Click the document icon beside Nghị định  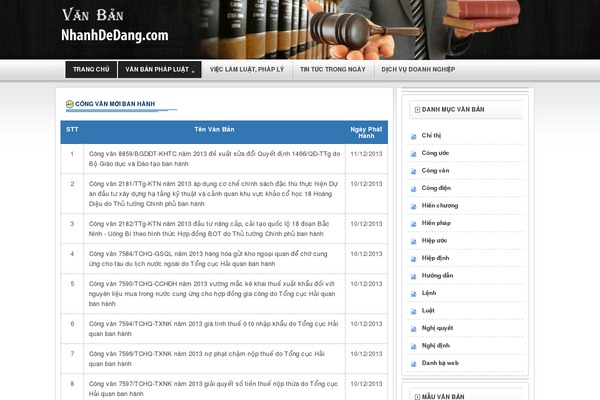click(x=413, y=346)
